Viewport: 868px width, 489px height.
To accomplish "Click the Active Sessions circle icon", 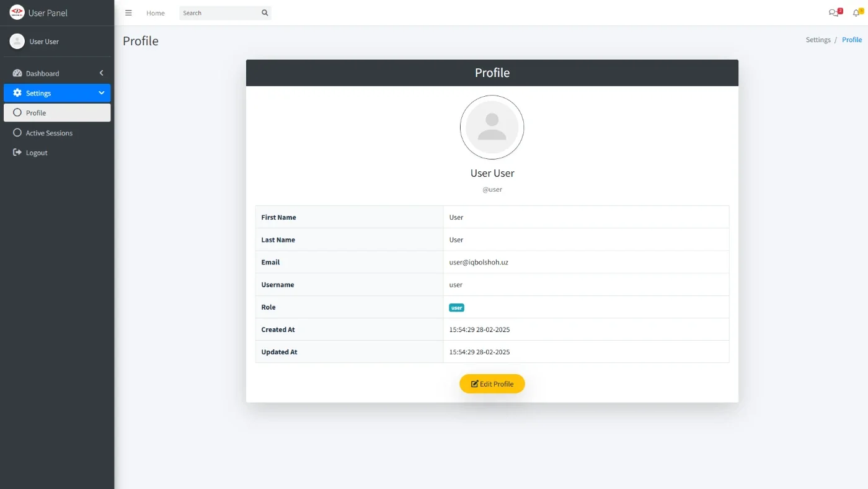I will click(x=17, y=133).
